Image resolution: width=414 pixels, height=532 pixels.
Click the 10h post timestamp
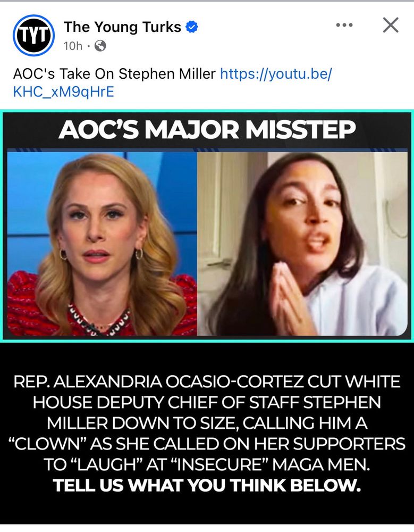pyautogui.click(x=73, y=46)
